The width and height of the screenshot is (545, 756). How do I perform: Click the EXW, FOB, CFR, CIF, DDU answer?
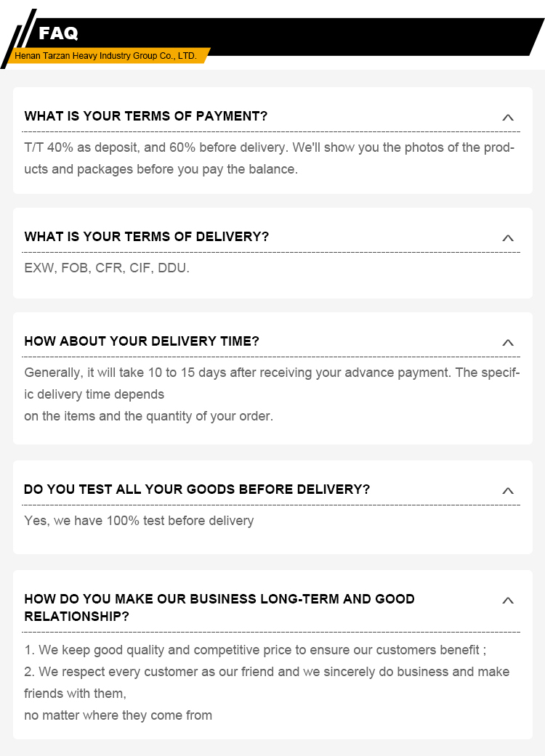(x=107, y=268)
